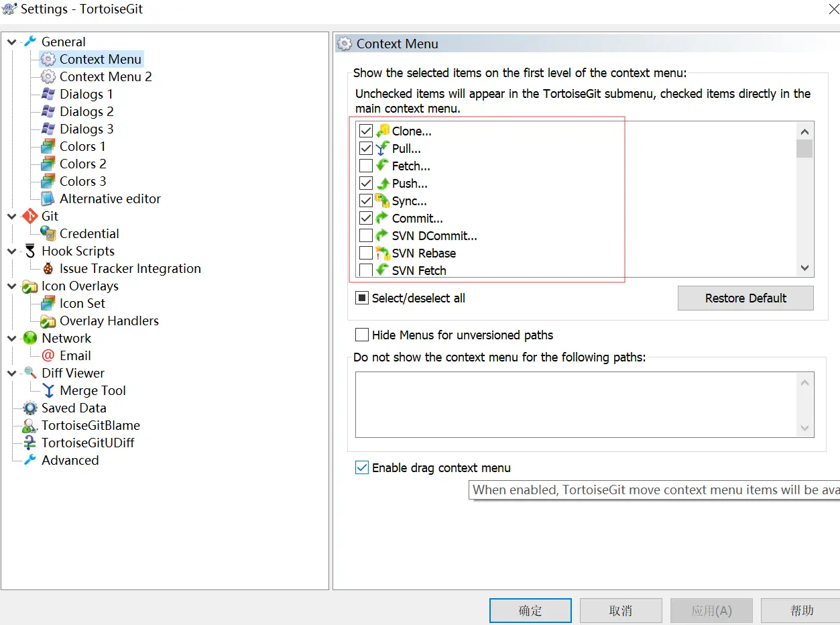Screen dimensions: 840x625
Task: Collapse the Hook Scripts tree node
Action: pos(12,251)
